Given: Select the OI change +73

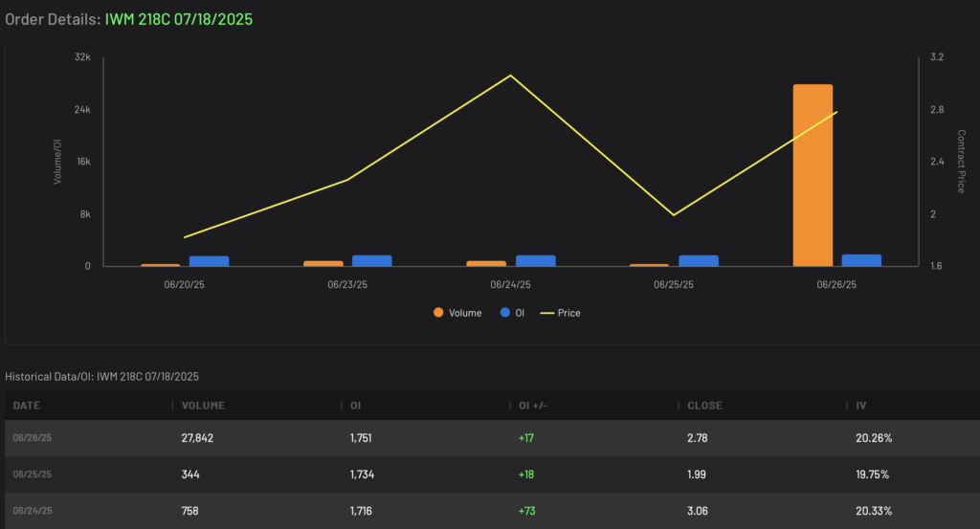Looking at the screenshot, I should coord(527,510).
